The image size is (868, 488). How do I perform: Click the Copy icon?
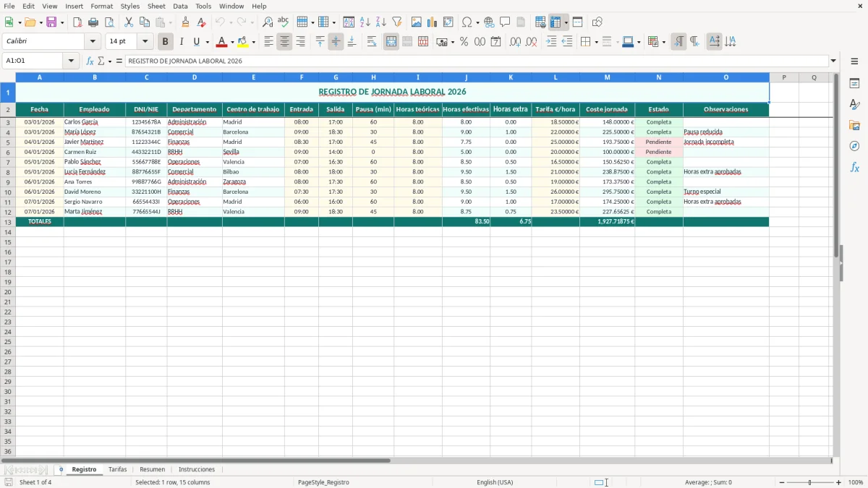145,22
